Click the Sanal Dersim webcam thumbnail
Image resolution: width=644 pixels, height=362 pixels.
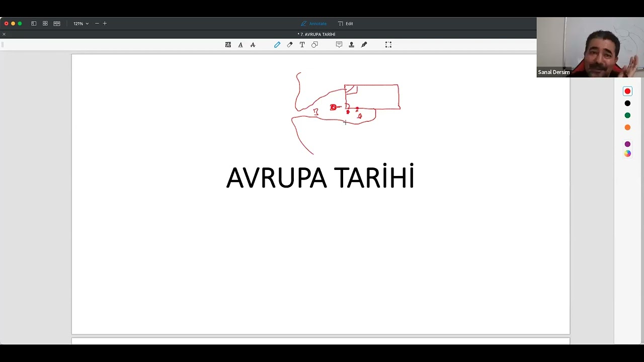coord(590,47)
